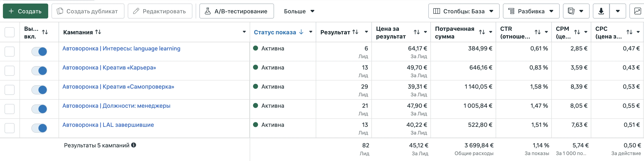The image size is (644, 161).
Task: Click pencil icon in Редактировать
Action: coord(136,11)
